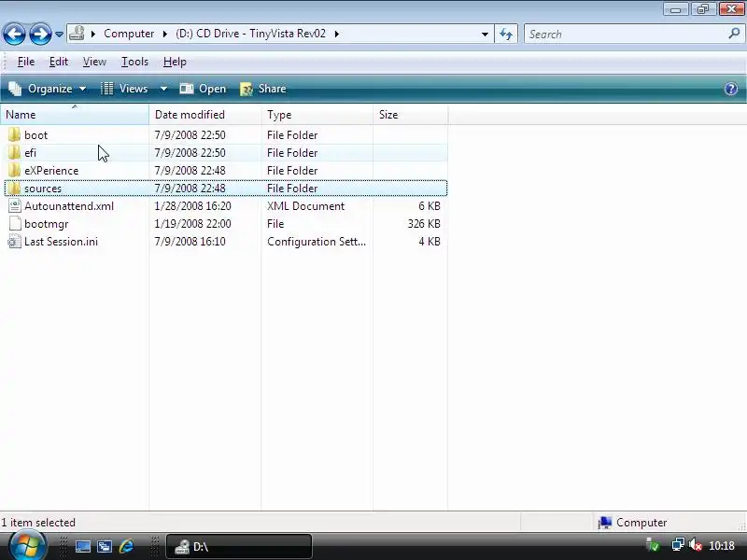Focus the Search input field
This screenshot has width=747, height=560.
(x=627, y=35)
